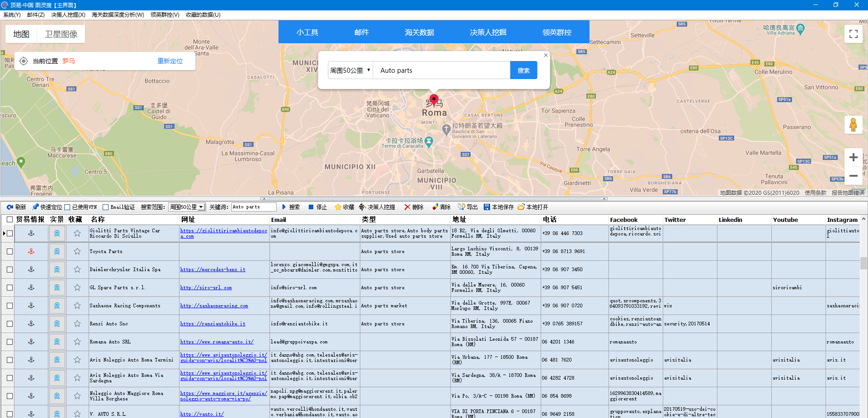Screen dimensions: 868x418
Task: Select the 地图 map view tab
Action: 21,34
